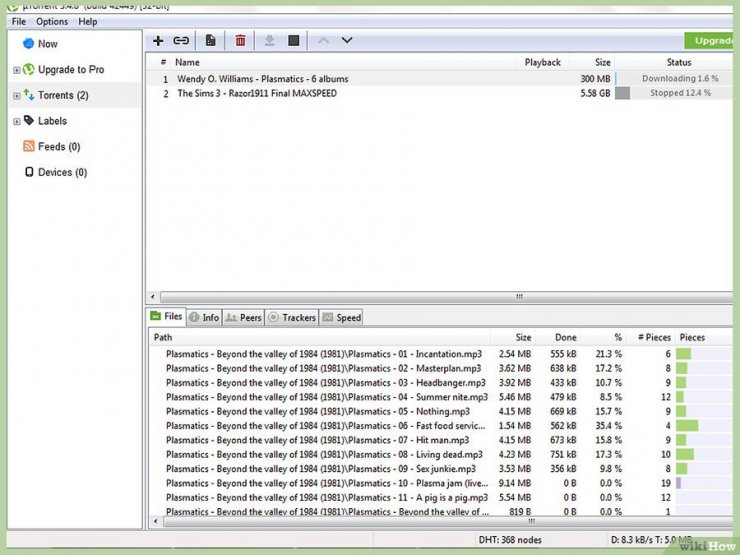Click the uTorrent Upgrade to Pro icon

pos(29,69)
